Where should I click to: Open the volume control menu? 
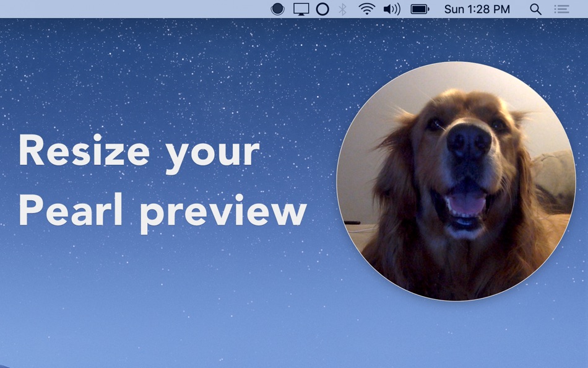pos(392,9)
